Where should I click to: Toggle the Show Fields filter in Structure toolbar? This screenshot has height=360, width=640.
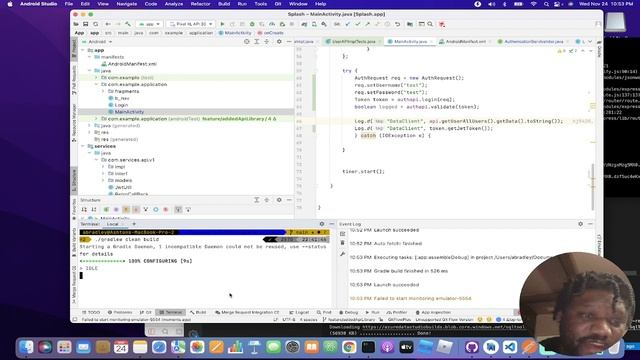pos(126,209)
